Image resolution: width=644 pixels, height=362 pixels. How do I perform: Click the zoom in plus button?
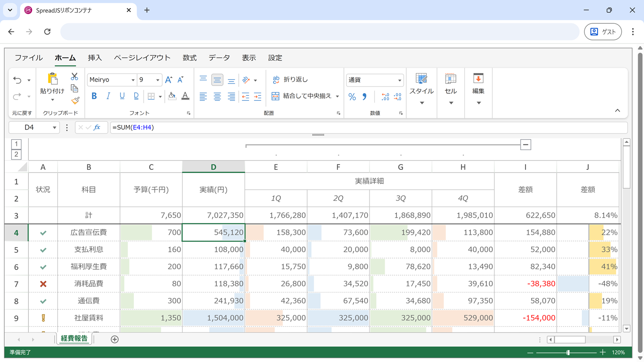pyautogui.click(x=603, y=353)
